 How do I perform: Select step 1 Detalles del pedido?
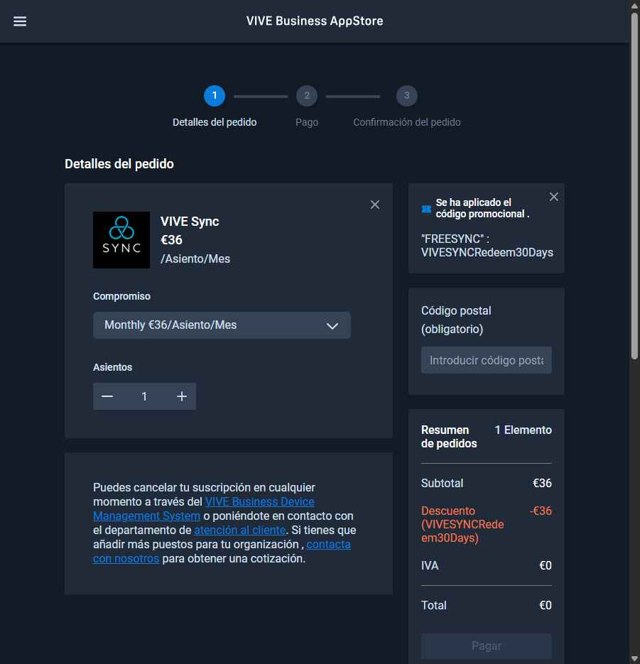pos(214,96)
